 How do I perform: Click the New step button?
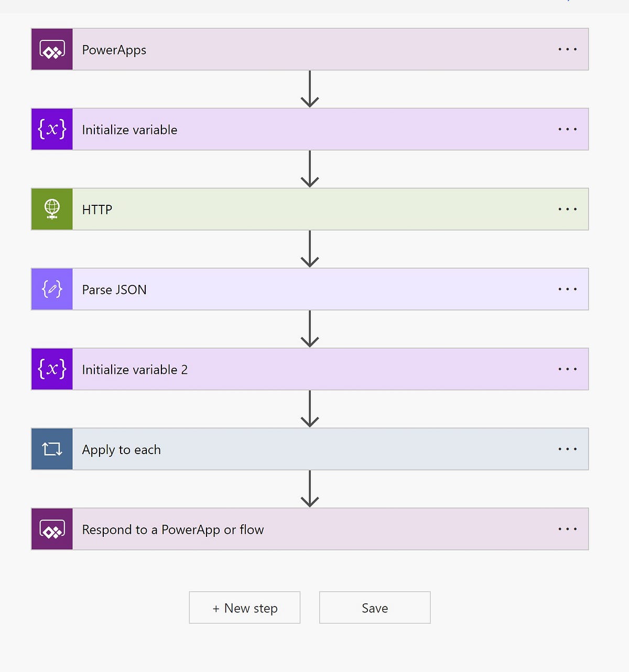click(244, 608)
